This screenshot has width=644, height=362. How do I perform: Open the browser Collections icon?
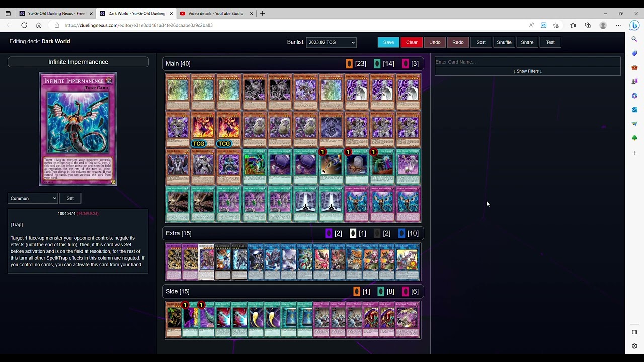click(588, 25)
